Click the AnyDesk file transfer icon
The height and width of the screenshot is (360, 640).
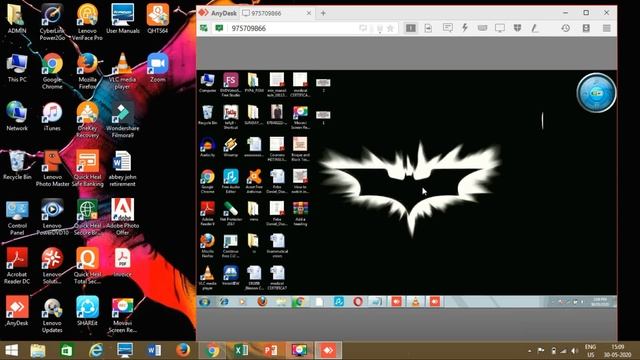[x=428, y=28]
